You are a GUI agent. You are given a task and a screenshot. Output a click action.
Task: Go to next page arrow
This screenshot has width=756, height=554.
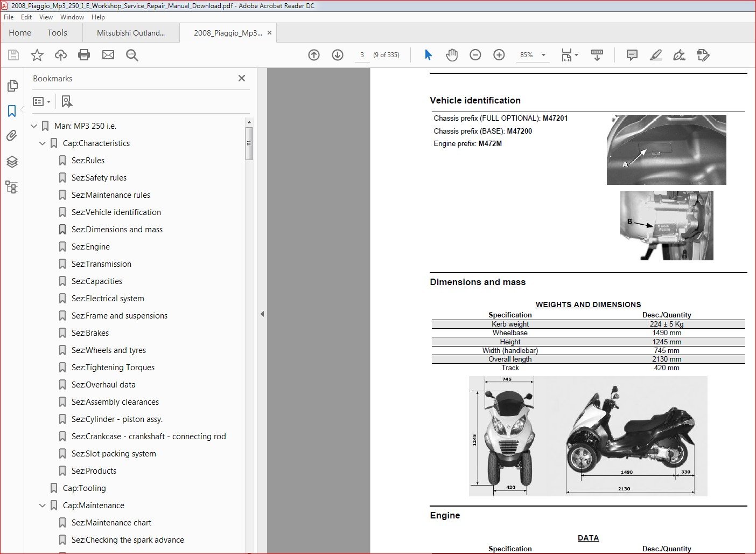pyautogui.click(x=338, y=55)
